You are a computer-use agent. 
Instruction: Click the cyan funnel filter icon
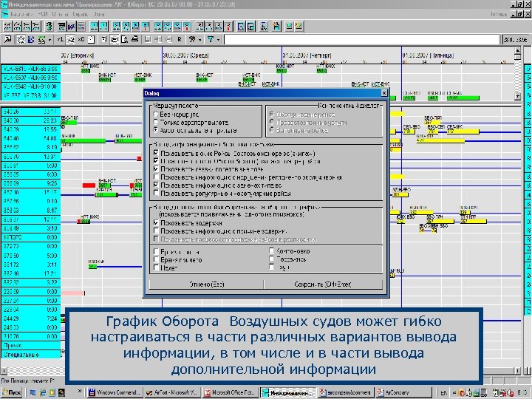coord(211,40)
